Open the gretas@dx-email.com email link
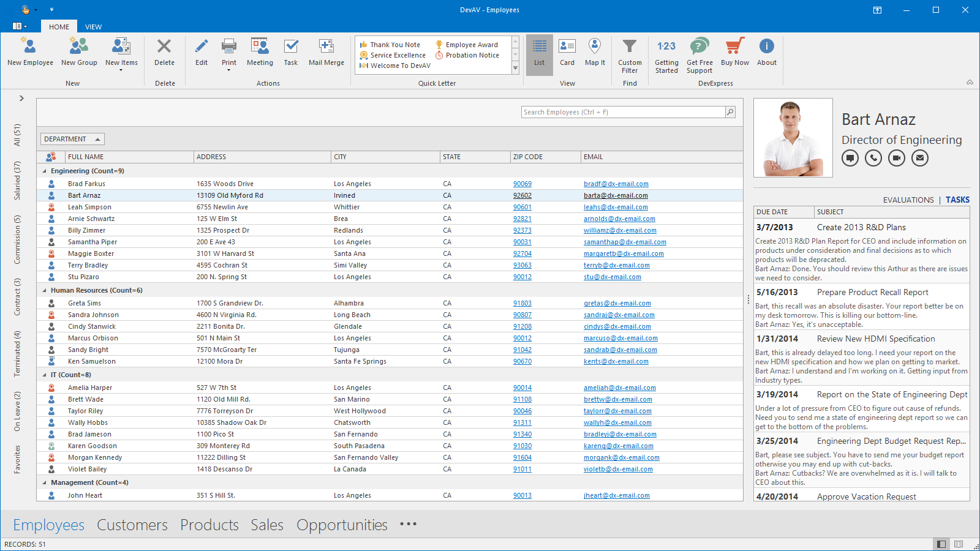The width and height of the screenshot is (980, 551). pyautogui.click(x=617, y=303)
